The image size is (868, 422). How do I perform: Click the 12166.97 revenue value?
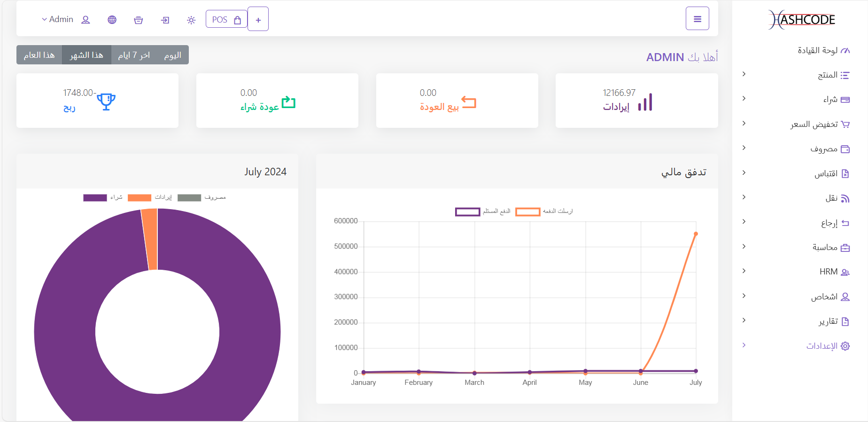(619, 93)
